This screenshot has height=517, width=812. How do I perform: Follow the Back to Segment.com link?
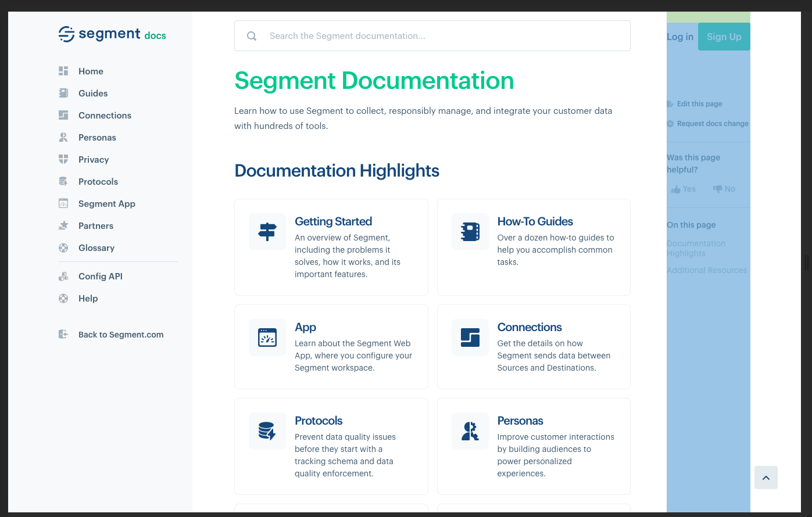pyautogui.click(x=121, y=334)
